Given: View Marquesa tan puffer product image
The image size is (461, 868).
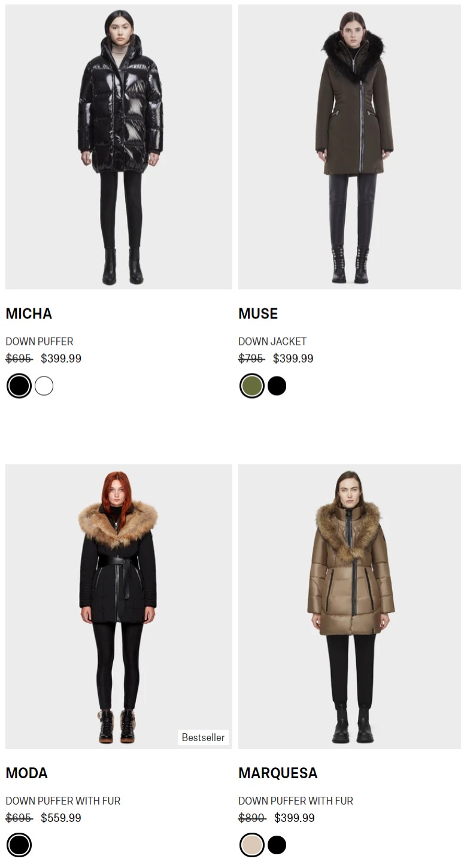Looking at the screenshot, I should coord(350,606).
